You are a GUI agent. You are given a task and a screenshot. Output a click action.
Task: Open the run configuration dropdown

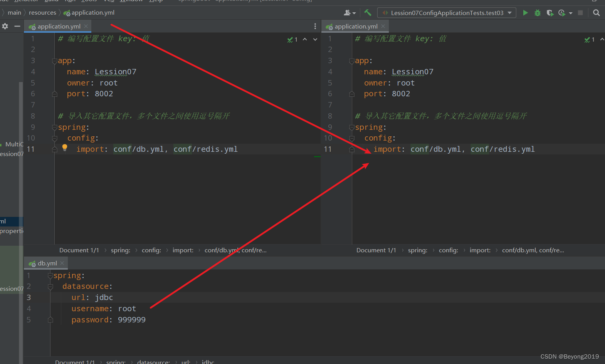[447, 13]
